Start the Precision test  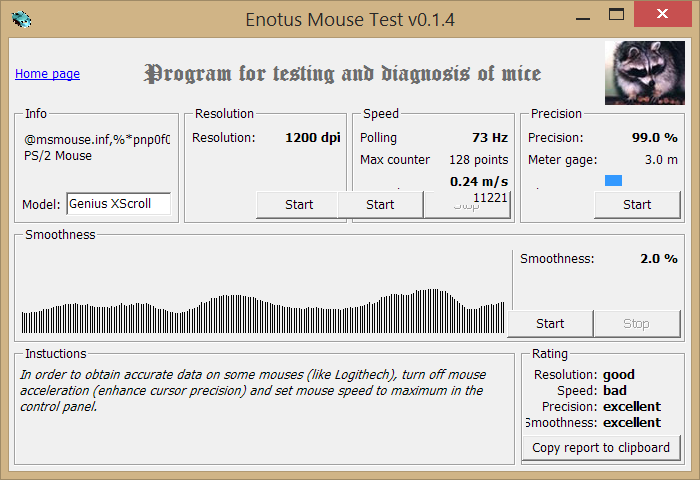tap(637, 204)
